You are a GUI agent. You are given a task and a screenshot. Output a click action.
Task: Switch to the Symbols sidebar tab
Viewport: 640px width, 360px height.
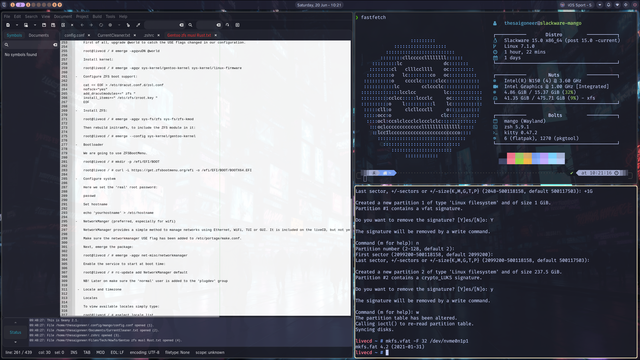click(14, 35)
